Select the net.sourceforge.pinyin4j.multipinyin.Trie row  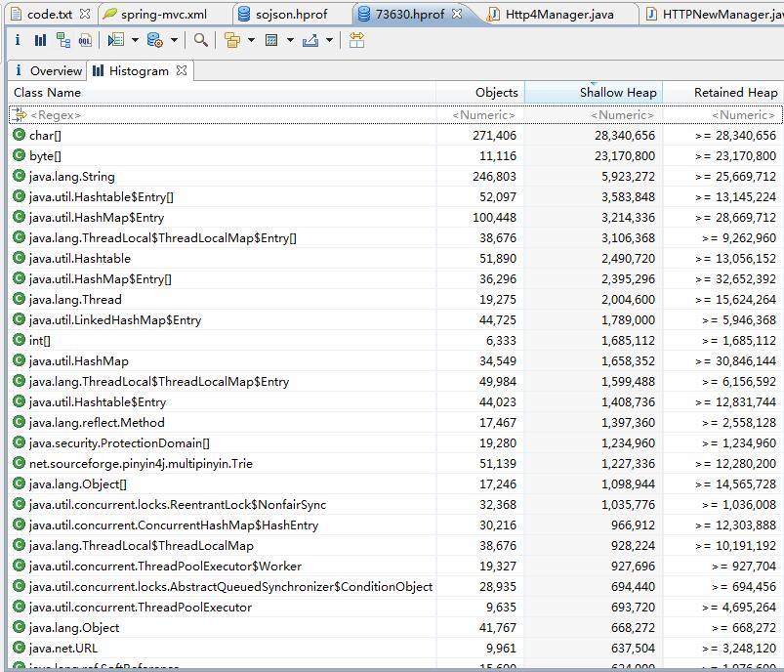click(395, 463)
